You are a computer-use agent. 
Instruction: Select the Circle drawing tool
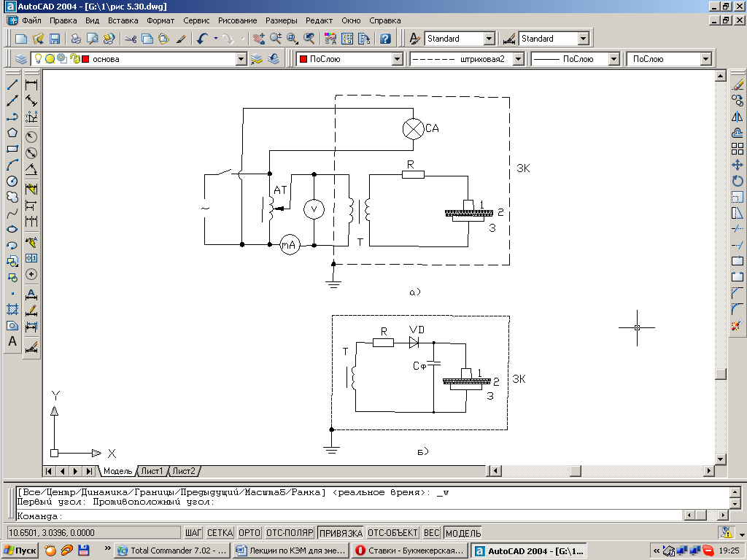coord(12,182)
